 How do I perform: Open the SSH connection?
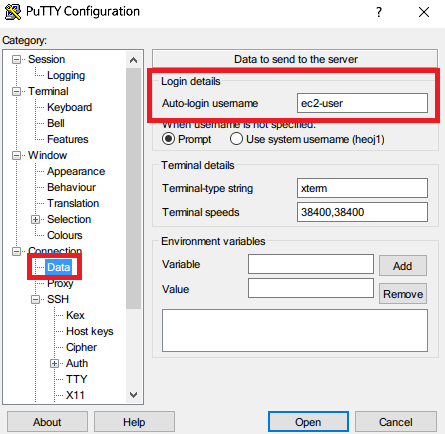308,422
